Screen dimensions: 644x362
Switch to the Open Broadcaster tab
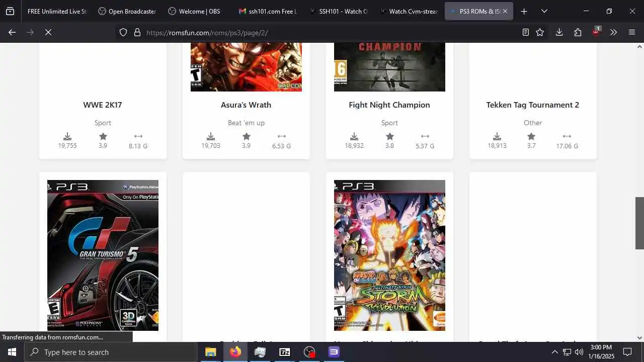point(127,11)
